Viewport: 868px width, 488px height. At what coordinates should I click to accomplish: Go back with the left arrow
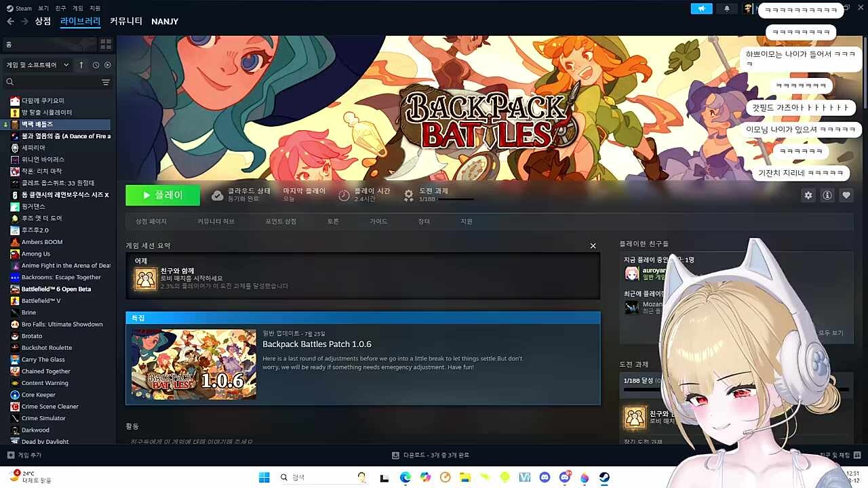click(x=10, y=22)
